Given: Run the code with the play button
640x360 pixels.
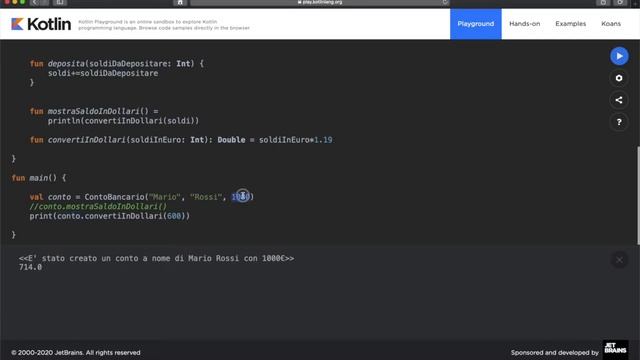Looking at the screenshot, I should pyautogui.click(x=619, y=56).
